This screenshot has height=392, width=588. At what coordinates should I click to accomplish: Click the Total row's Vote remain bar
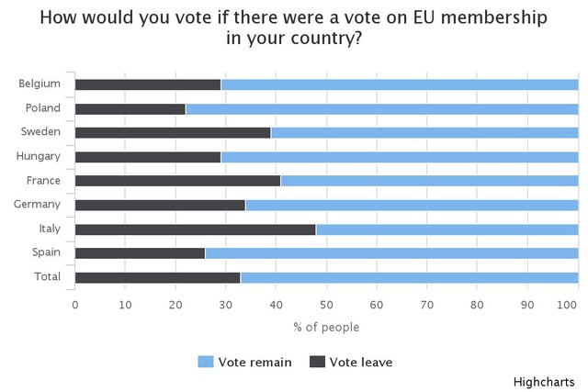[409, 276]
